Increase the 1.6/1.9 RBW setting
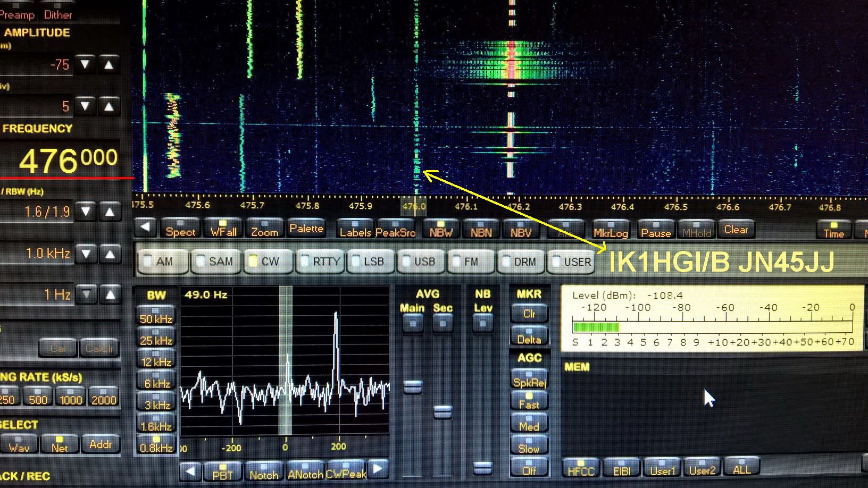Screen dimensions: 868x488 110,212
